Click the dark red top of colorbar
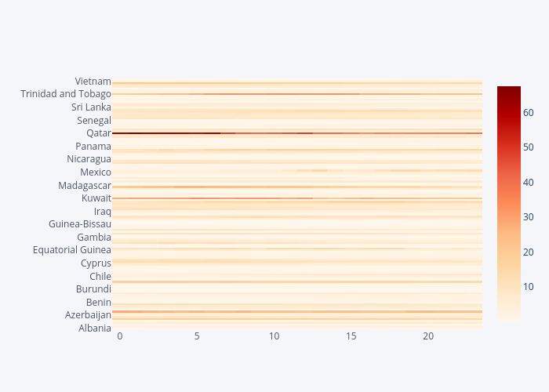Image resolution: width=549 pixels, height=392 pixels. 508,91
